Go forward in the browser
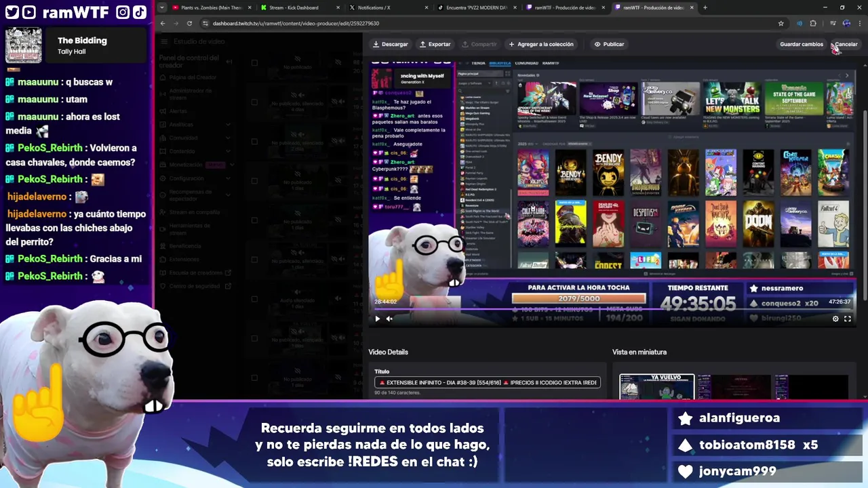This screenshot has height=488, width=868. point(176,23)
